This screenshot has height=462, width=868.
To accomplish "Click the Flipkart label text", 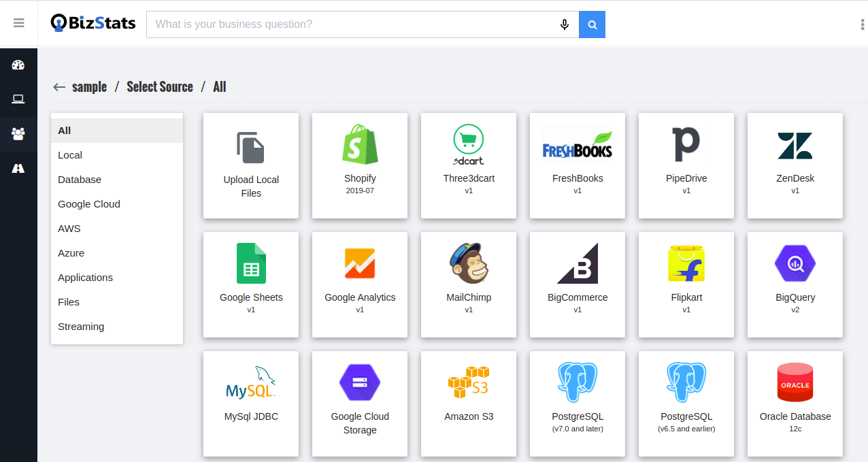I will tap(686, 297).
